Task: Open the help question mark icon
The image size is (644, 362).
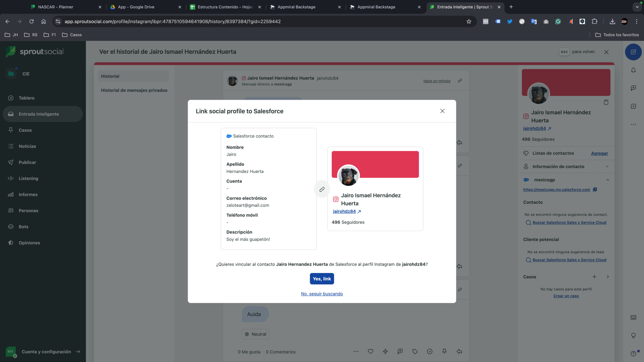Action: tap(633, 353)
